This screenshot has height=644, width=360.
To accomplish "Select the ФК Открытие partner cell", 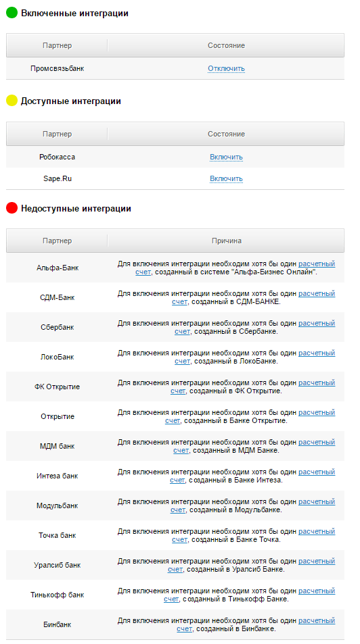I will coord(58,387).
